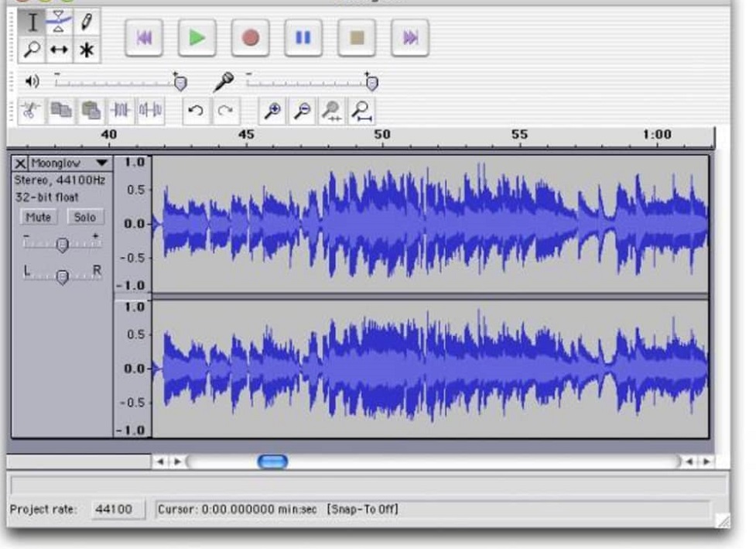Viewport: 756px width, 549px height.
Task: Pause playback with blue Pause button
Action: [303, 38]
